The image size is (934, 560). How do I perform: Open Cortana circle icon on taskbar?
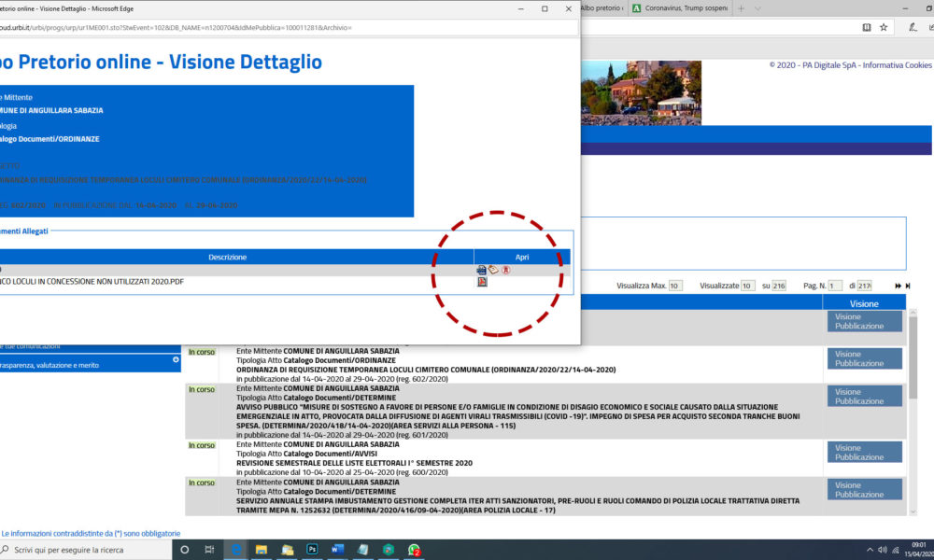[x=185, y=550]
